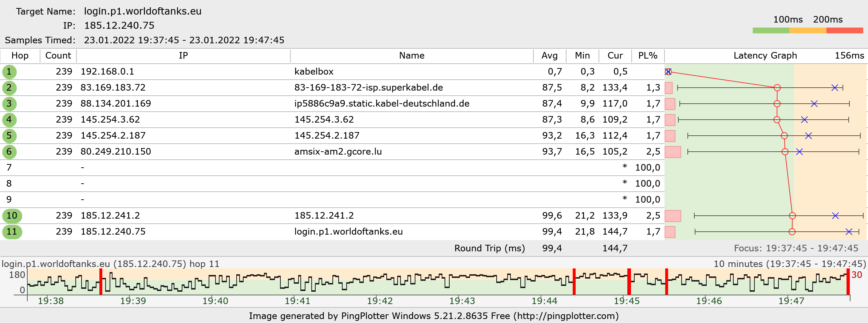Select the login.p1.worldoftanks.eu row name in hop 11
The height and width of the screenshot is (323, 868).
point(348,232)
